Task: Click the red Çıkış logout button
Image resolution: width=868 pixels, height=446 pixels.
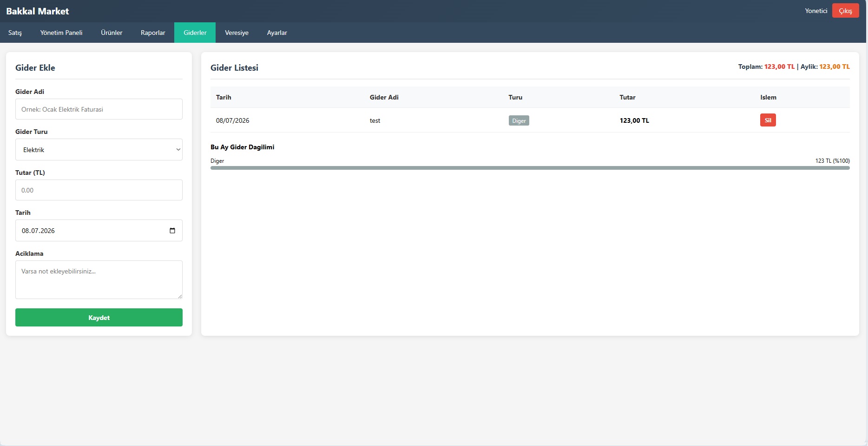Action: (845, 11)
